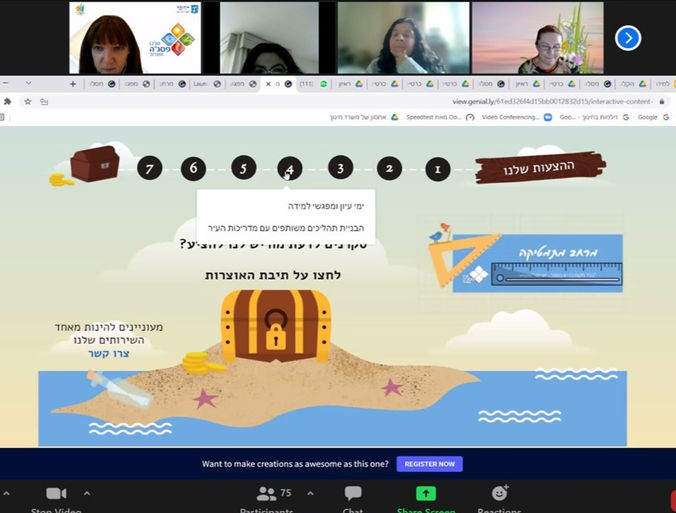The image size is (676, 513).
Task: Expand video options caret next to Stop Video
Action: point(87,493)
